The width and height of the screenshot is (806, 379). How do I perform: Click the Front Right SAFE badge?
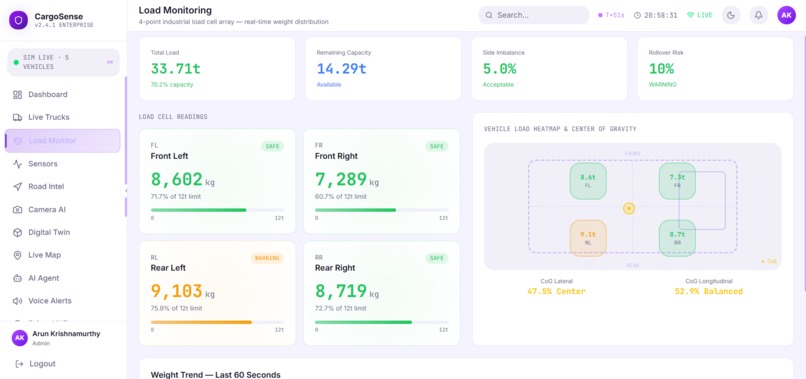[x=436, y=147]
